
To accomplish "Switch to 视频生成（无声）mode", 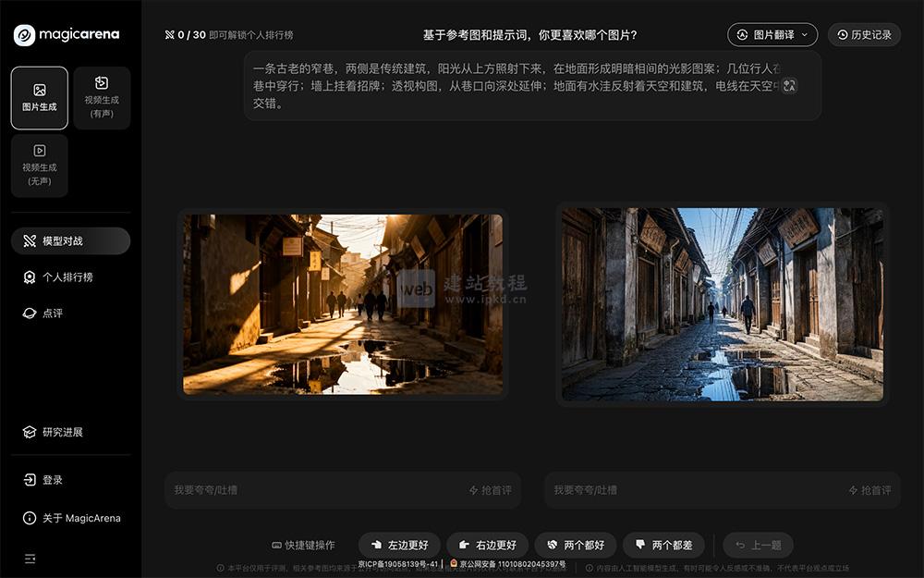I will coord(38,166).
